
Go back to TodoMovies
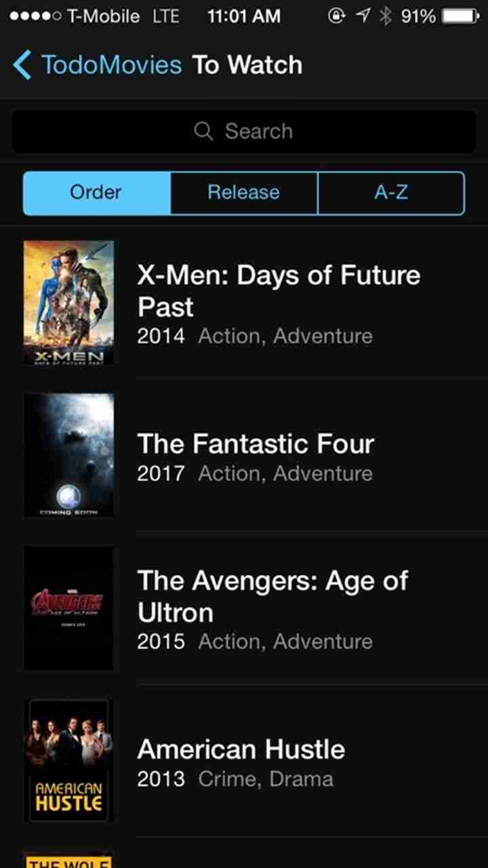(111, 65)
